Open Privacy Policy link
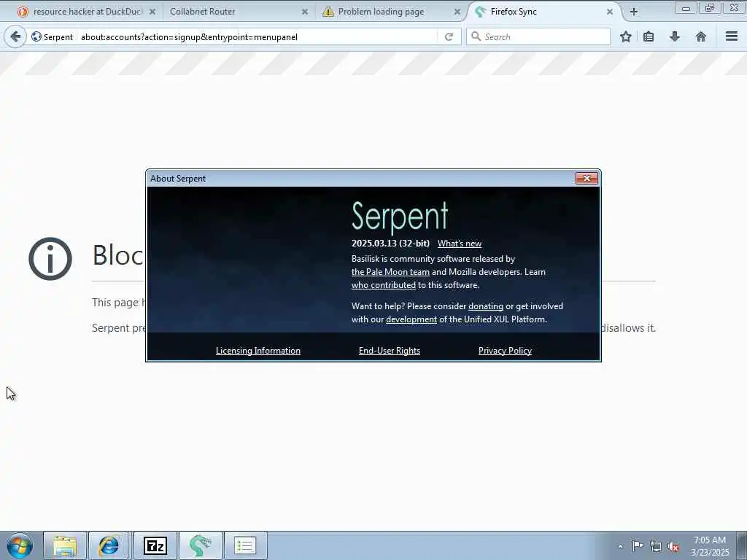This screenshot has height=560, width=747. tap(505, 351)
